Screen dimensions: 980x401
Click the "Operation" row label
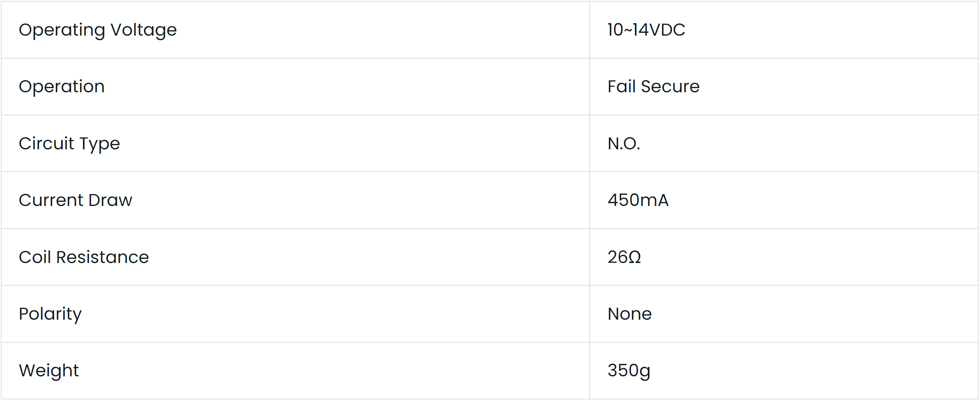[x=62, y=87]
